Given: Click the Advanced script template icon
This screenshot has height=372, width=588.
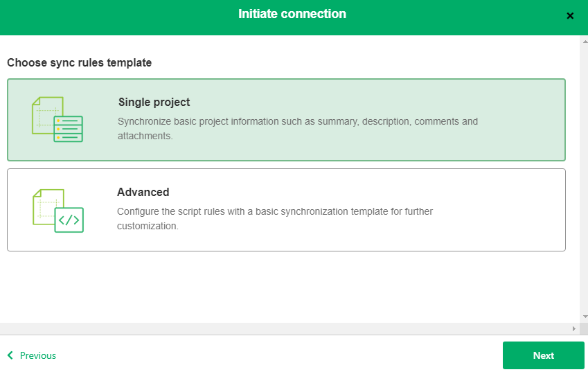Looking at the screenshot, I should coord(58,211).
